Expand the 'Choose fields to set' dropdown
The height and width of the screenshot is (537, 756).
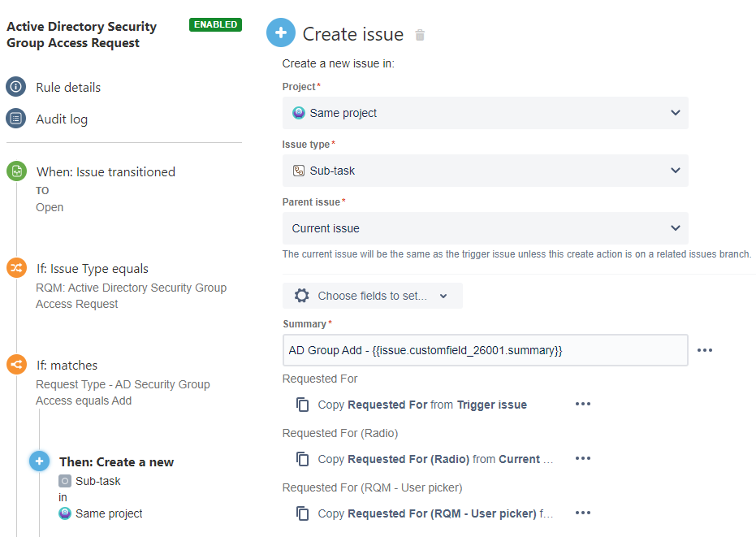point(372,295)
